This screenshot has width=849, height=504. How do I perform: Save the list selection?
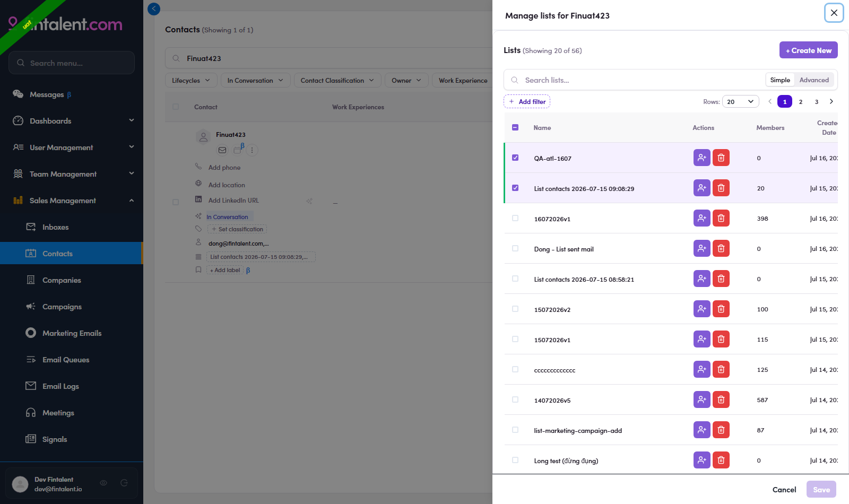[821, 489]
